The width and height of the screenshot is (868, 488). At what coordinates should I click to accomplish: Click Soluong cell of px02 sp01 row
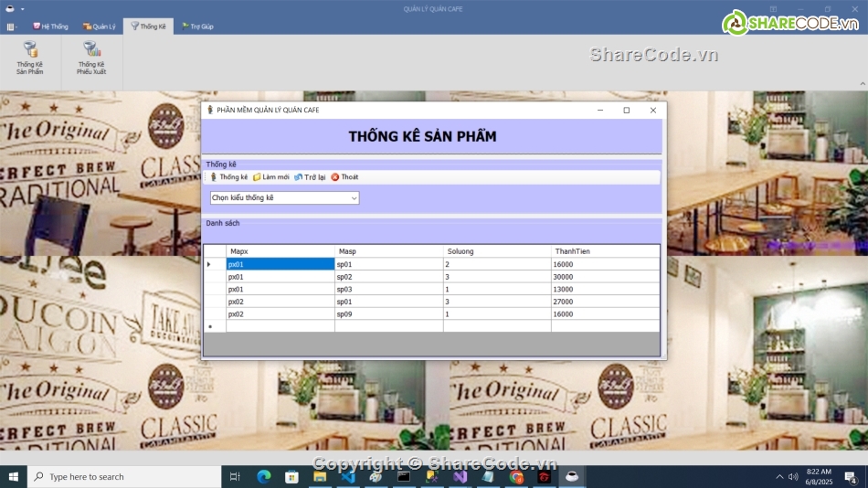[x=497, y=302]
